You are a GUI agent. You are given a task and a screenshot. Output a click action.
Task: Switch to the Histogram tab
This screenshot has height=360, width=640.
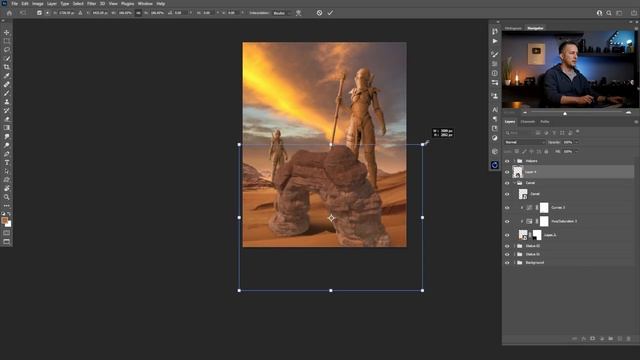point(513,28)
